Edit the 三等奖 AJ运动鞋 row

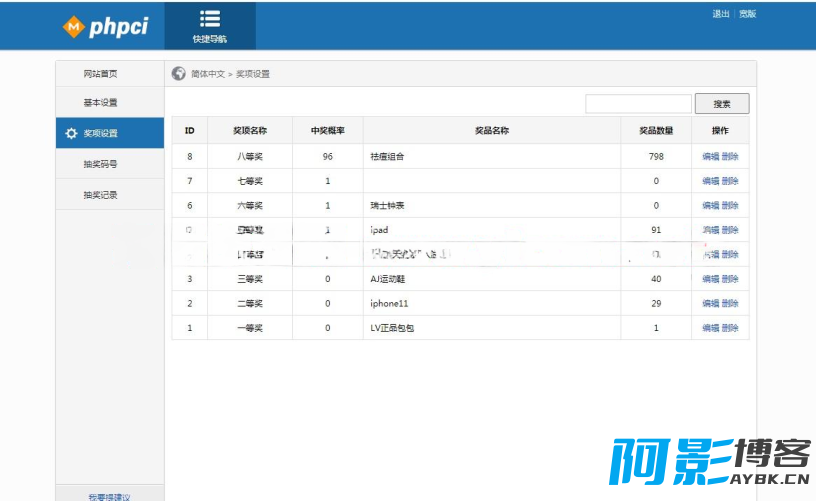(710, 279)
